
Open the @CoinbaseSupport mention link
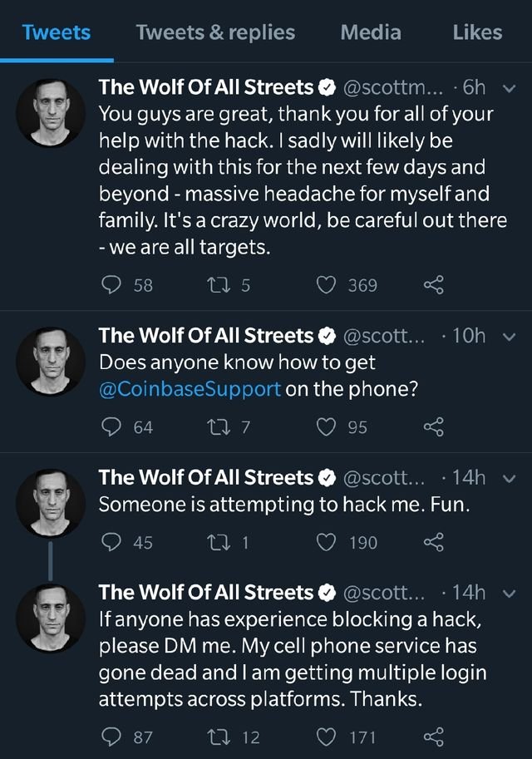(x=190, y=390)
